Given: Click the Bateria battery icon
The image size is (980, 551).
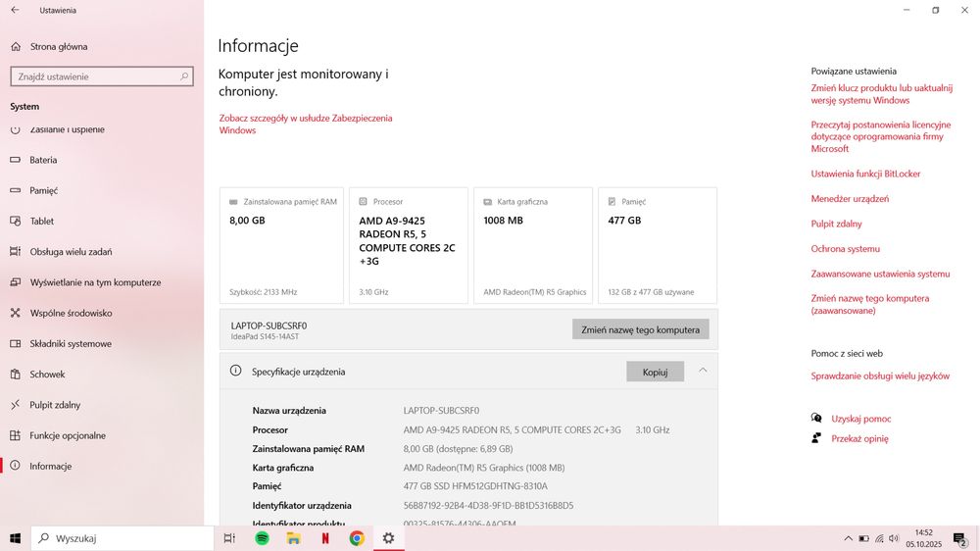Looking at the screenshot, I should coord(16,160).
